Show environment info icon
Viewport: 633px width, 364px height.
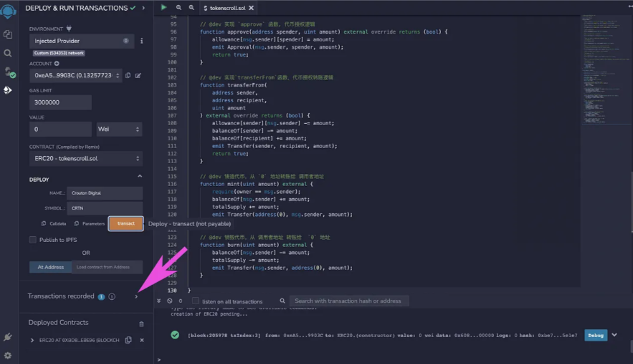tap(141, 41)
